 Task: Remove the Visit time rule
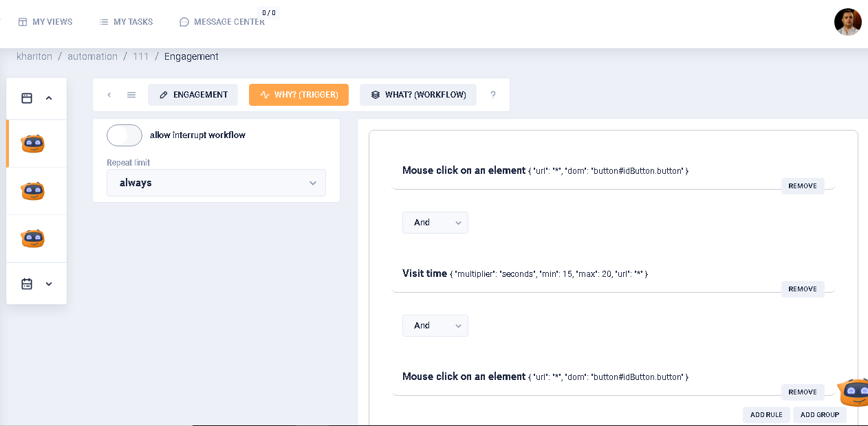802,289
